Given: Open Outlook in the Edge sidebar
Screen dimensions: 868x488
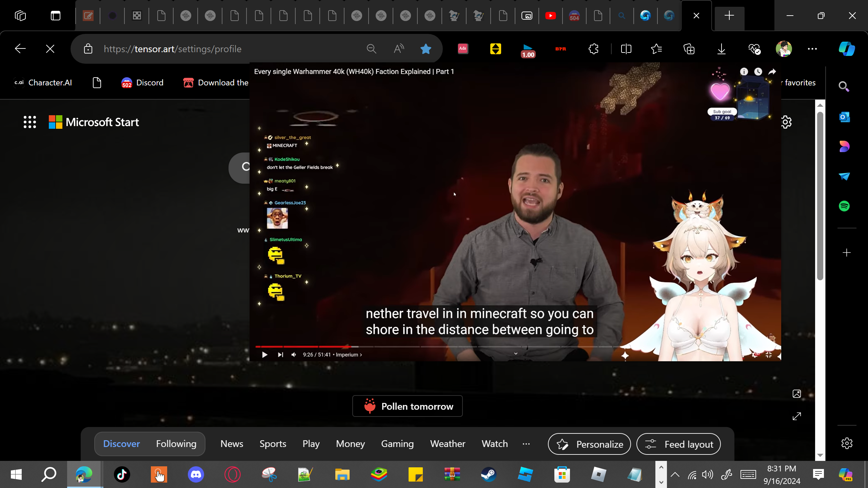Looking at the screenshot, I should click(844, 117).
